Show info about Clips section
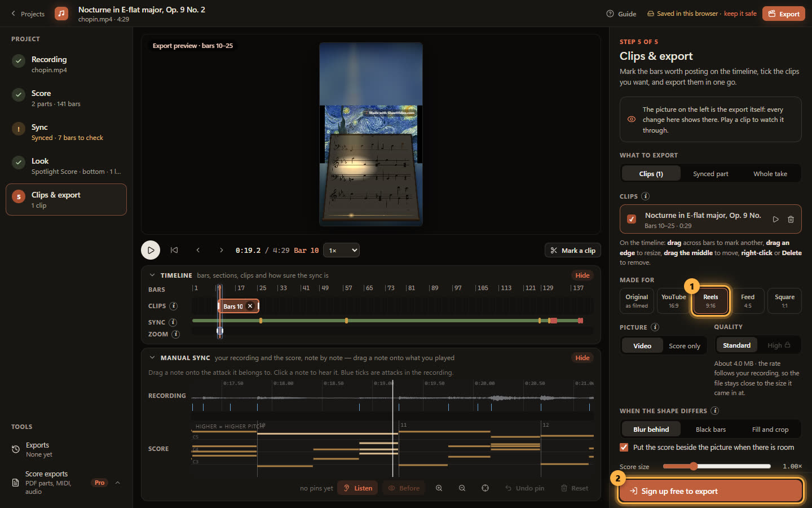The height and width of the screenshot is (508, 812). coord(646,196)
